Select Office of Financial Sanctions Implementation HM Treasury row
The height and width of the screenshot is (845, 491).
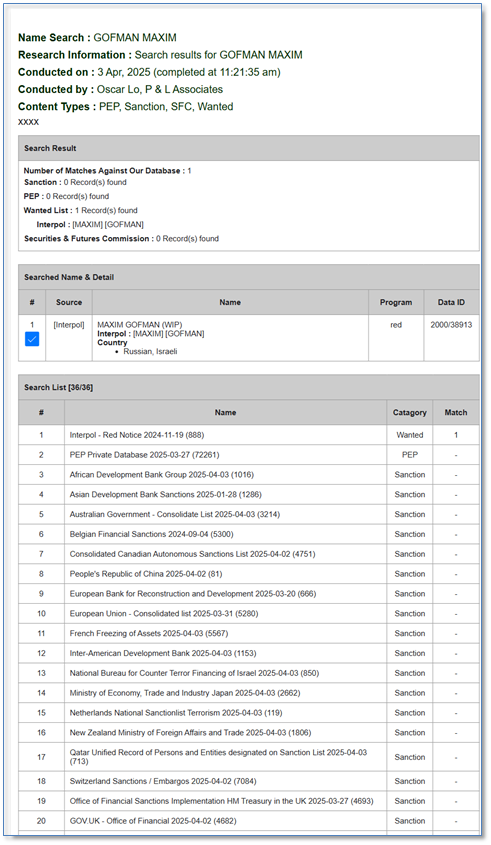point(248,801)
